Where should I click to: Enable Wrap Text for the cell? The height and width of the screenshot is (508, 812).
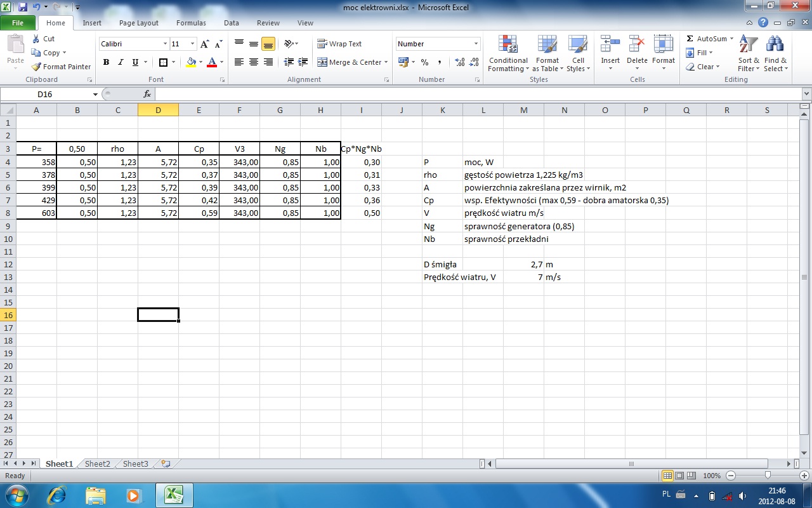pos(339,44)
